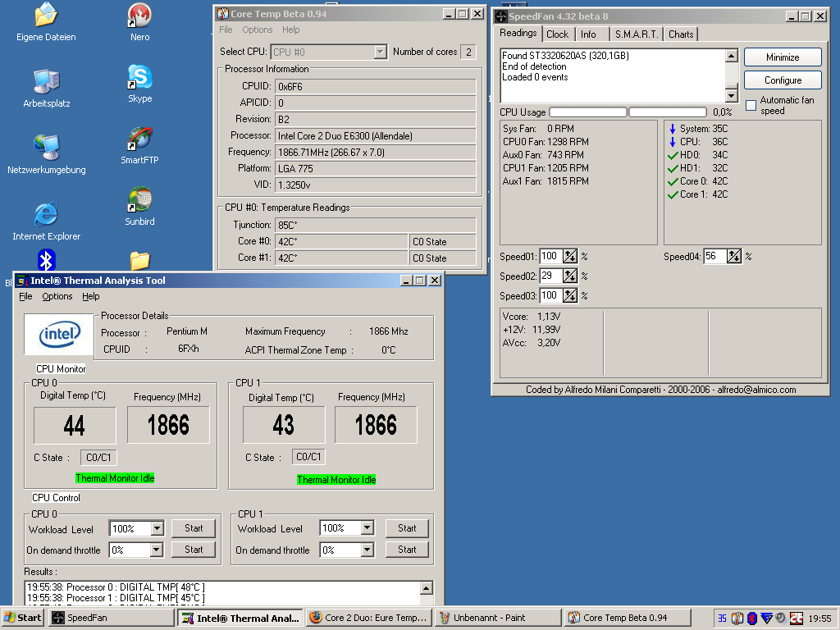Select Bluetooth desktop icon
This screenshot has width=840, height=630.
click(x=47, y=260)
